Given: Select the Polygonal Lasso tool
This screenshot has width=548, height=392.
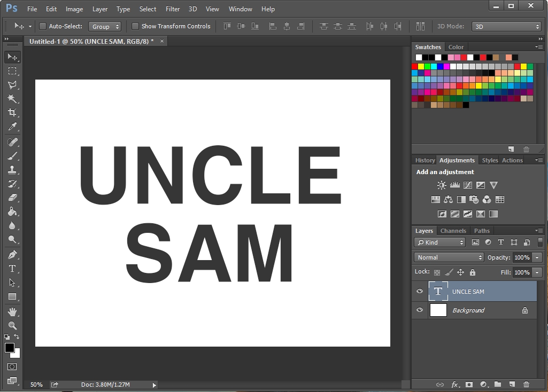Looking at the screenshot, I should point(12,85).
